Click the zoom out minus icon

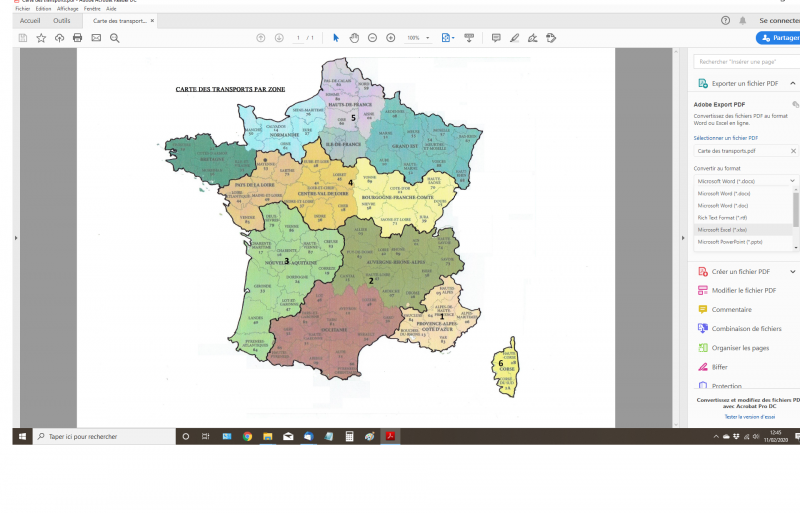[372, 38]
